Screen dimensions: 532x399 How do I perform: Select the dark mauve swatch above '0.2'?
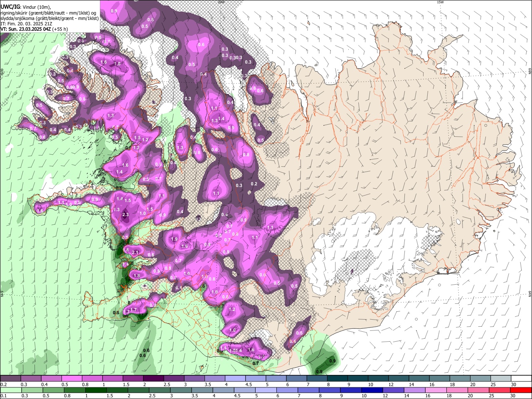[10, 378]
